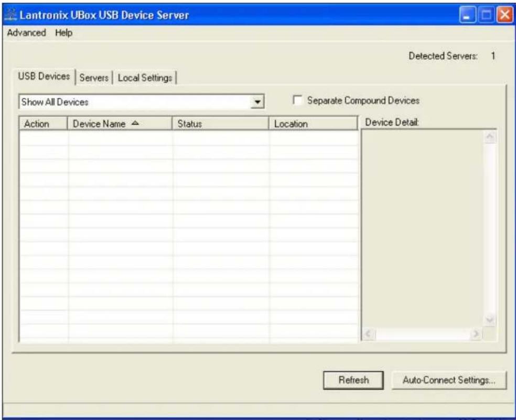Click the Refresh button
The width and height of the screenshot is (516, 420).
[x=353, y=380]
